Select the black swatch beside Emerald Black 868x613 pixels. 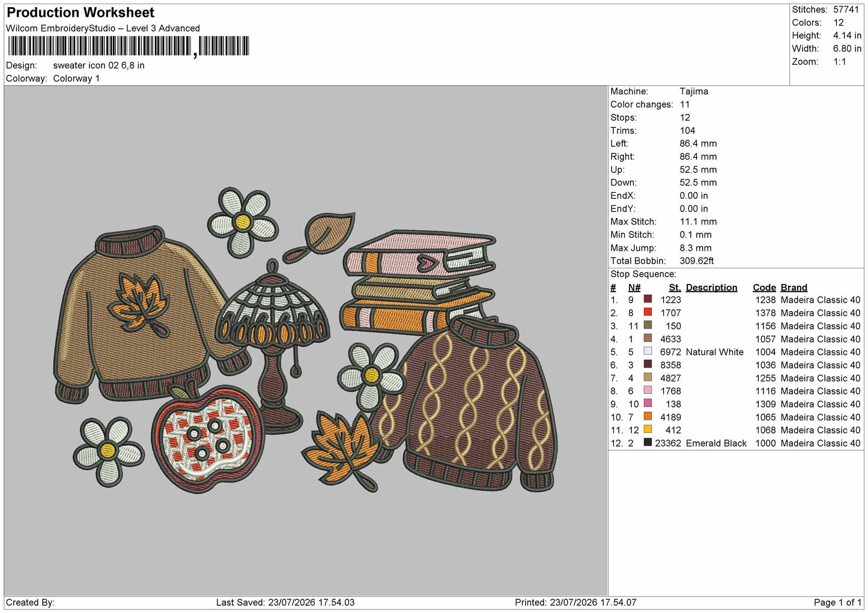coord(648,443)
